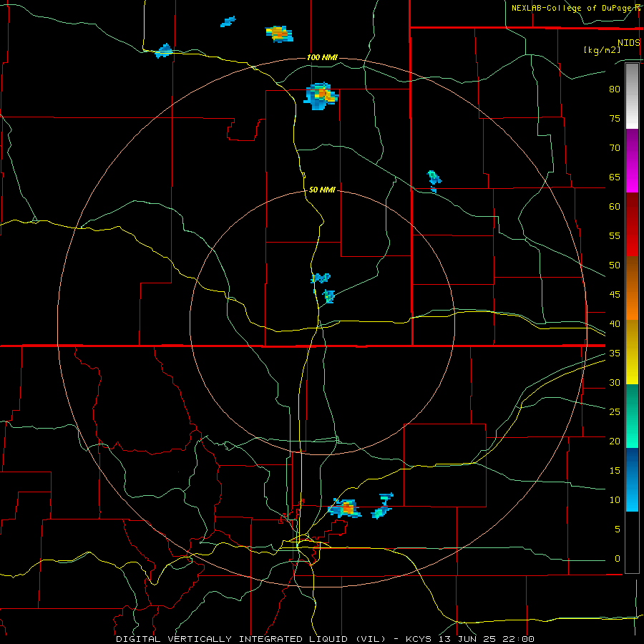This screenshot has width=644, height=644.
Task: Pick the yellow segment of the color bar
Action: [632, 352]
